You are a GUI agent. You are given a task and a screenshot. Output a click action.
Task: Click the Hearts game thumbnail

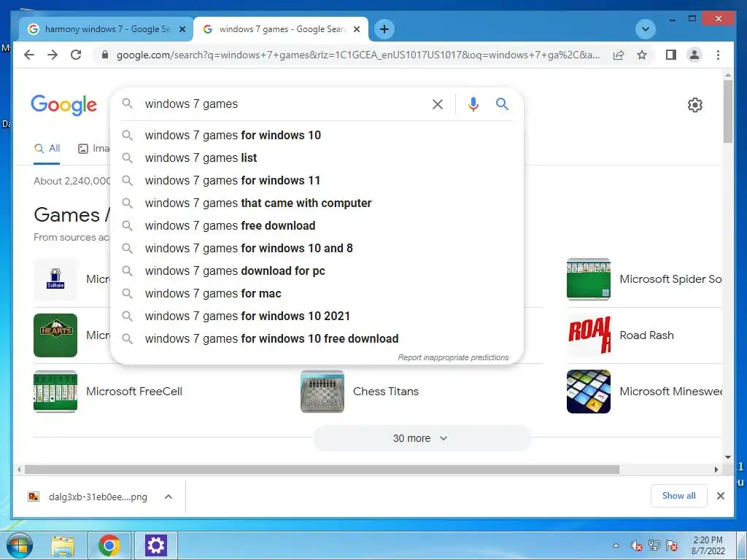[x=55, y=335]
